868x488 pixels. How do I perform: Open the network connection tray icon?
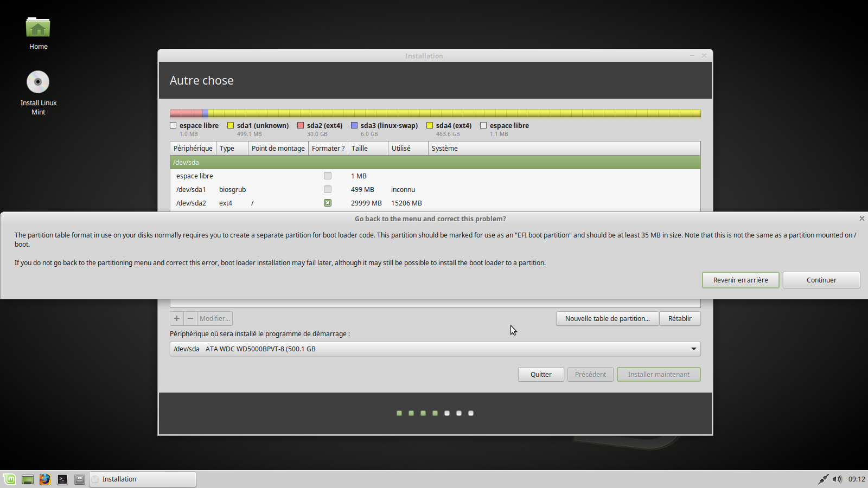pos(823,479)
